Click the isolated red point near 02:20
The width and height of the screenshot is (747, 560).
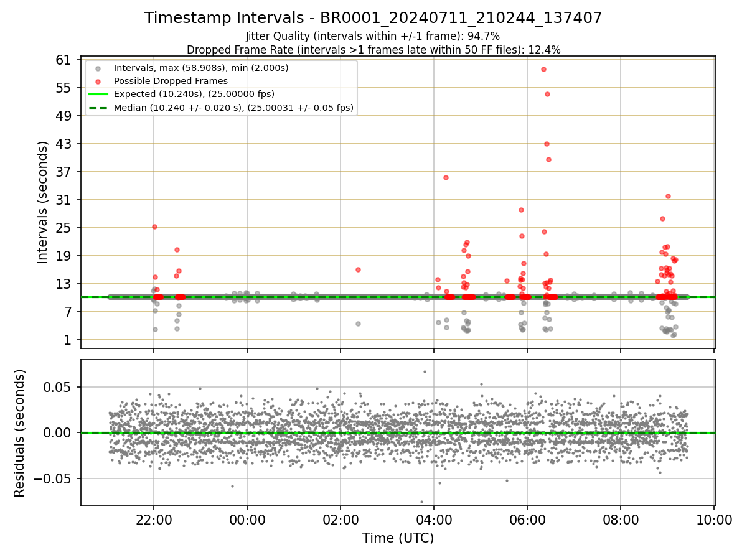pyautogui.click(x=358, y=269)
